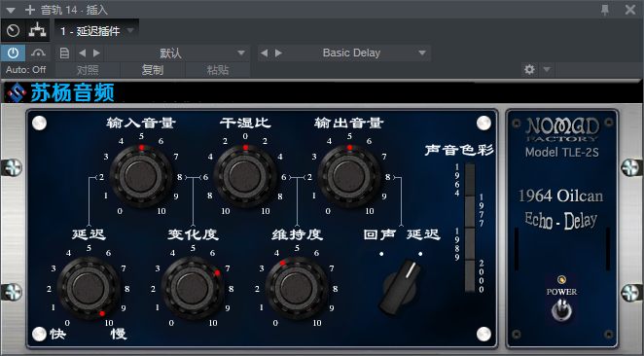This screenshot has width=644, height=356.
Task: Select the 1977 声音色彩 tone segment
Action: tap(470, 211)
